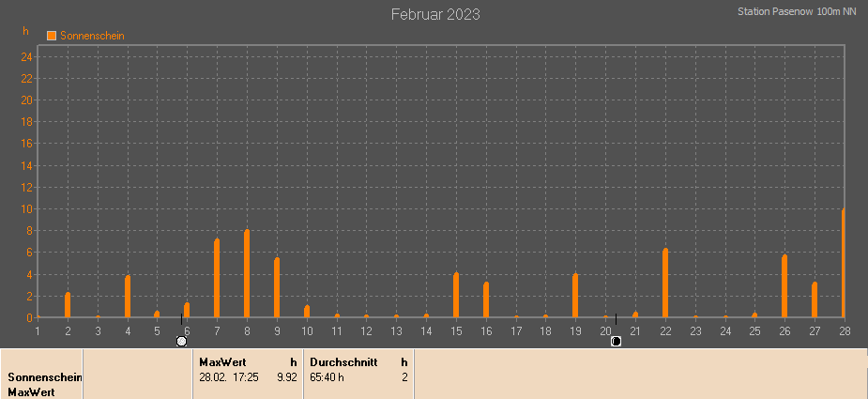This screenshot has height=399, width=868.
Task: Click the Sonnenschein MaxWert row label
Action: 45,385
